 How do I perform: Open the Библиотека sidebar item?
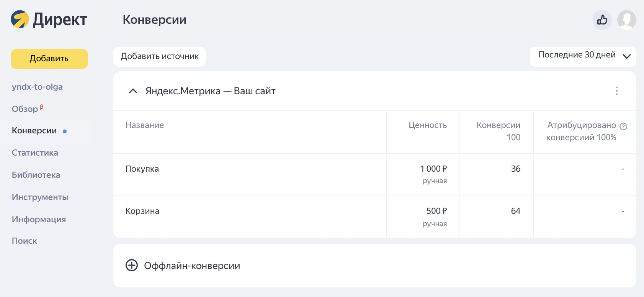pyautogui.click(x=36, y=175)
